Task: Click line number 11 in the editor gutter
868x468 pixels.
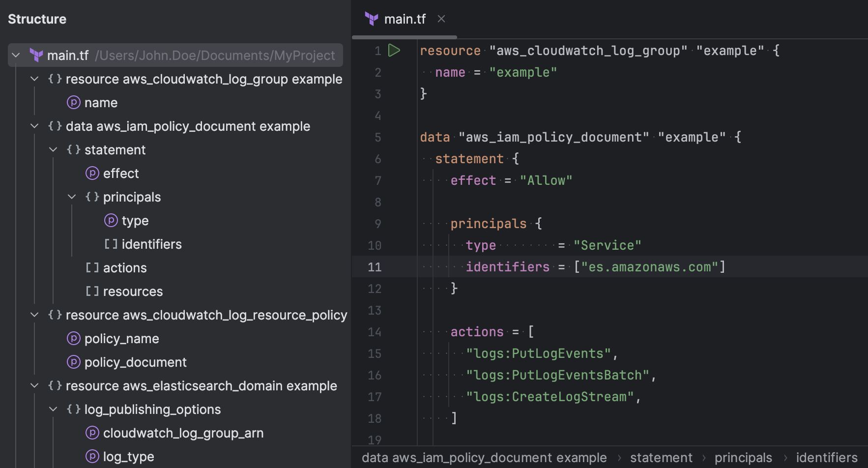Action: [x=375, y=266]
